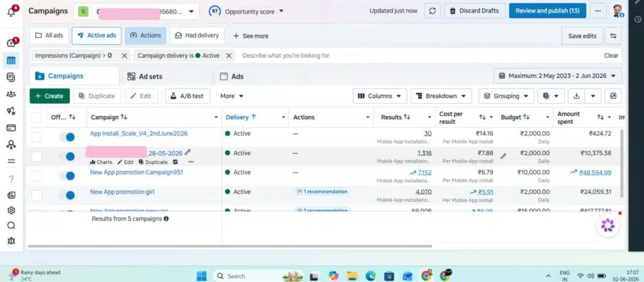Click the search magnifier in sidebar
644x282 pixels.
click(x=11, y=225)
